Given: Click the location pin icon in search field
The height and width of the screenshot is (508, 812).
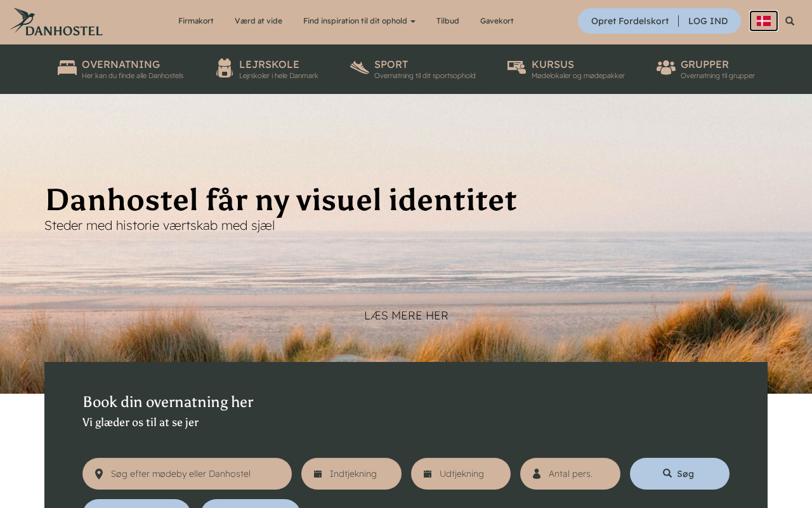Looking at the screenshot, I should 99,474.
